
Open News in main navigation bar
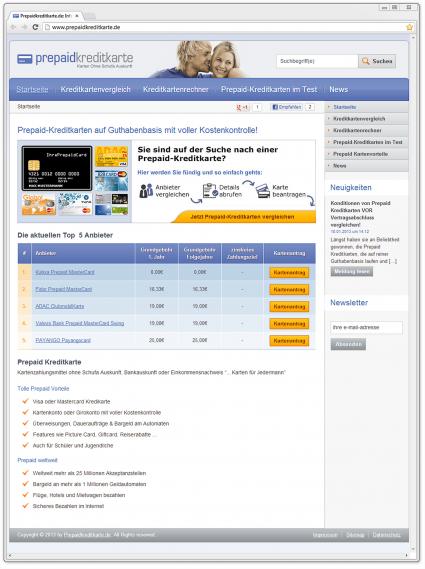pos(339,89)
